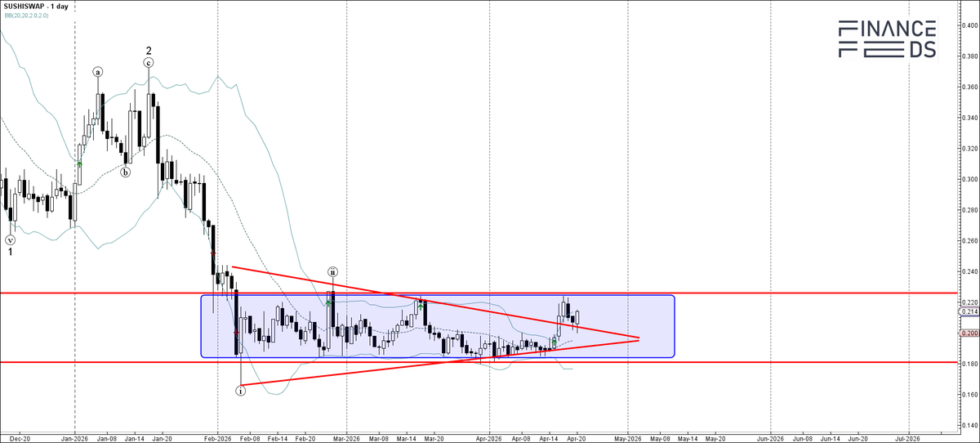Click the 0.260 price axis label

968,241
